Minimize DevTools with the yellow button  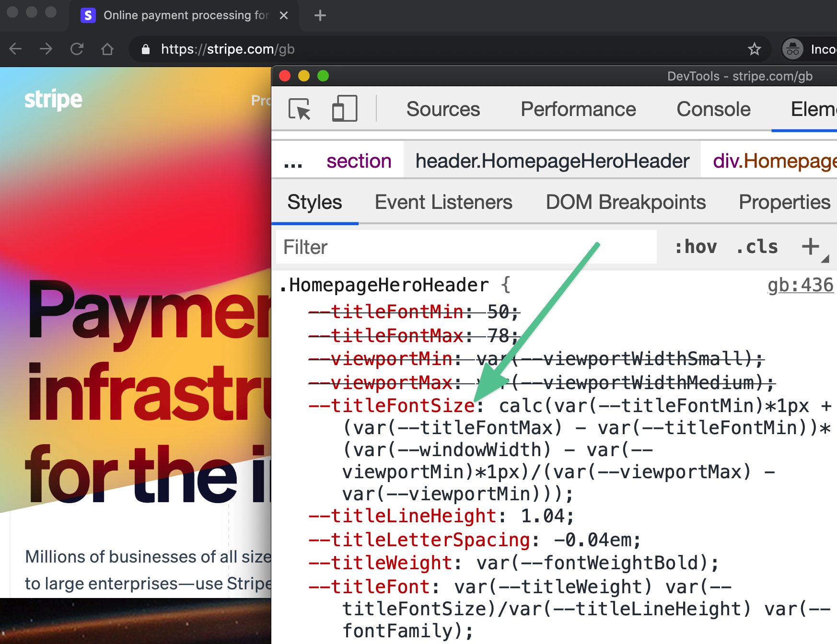304,76
